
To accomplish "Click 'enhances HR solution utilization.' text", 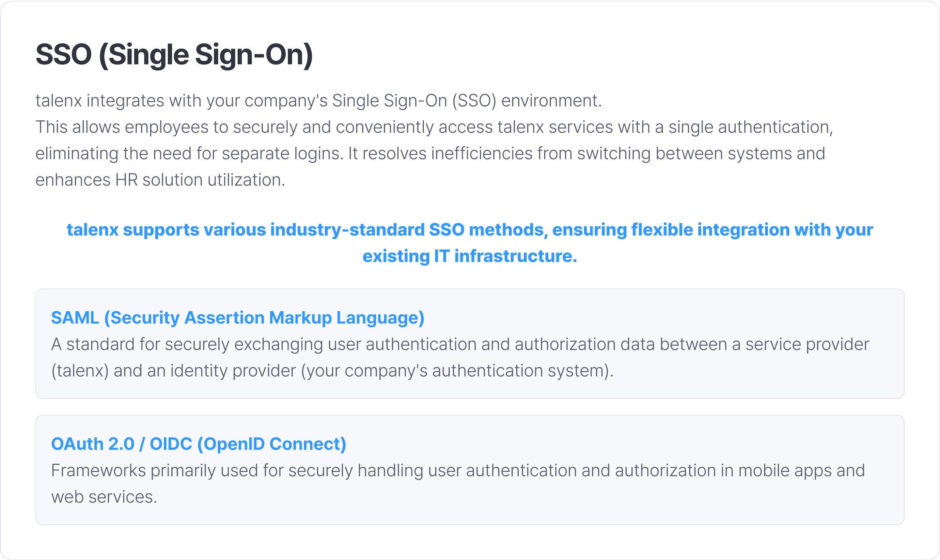I will pos(160,180).
